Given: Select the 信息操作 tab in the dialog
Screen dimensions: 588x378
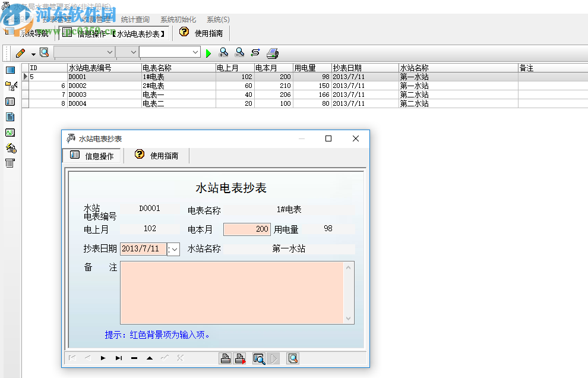Looking at the screenshot, I should (x=92, y=156).
